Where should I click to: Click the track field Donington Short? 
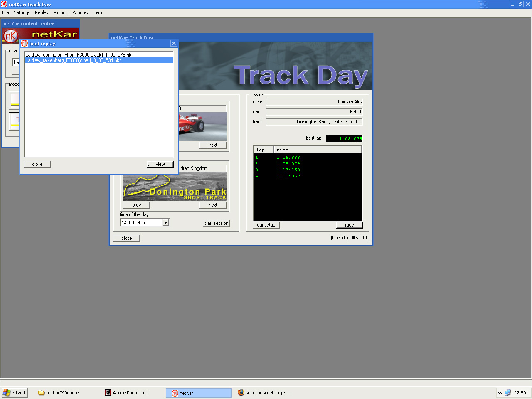pos(314,122)
